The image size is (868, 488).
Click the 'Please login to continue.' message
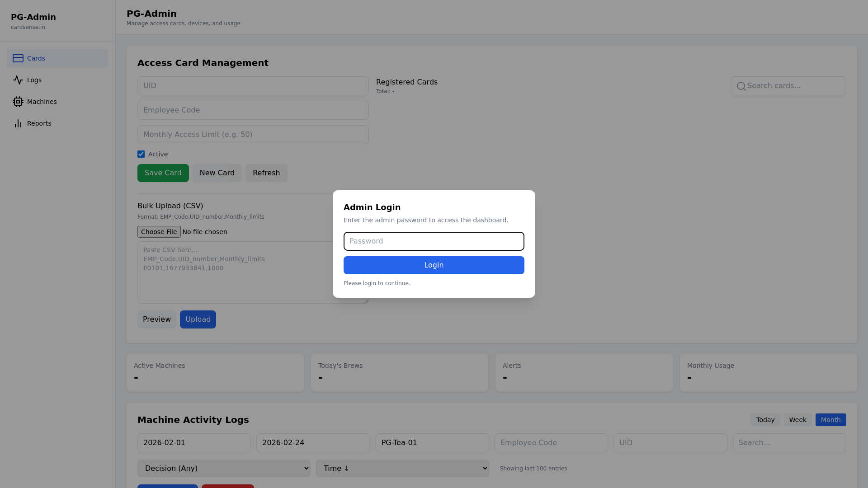[377, 283]
